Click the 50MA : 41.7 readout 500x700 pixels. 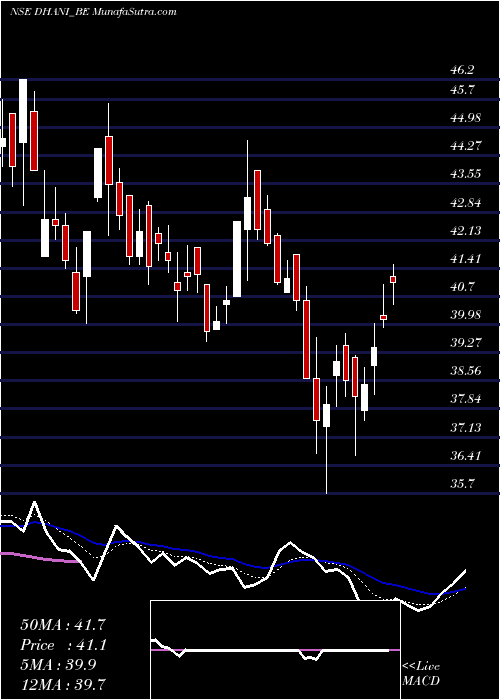click(x=63, y=625)
